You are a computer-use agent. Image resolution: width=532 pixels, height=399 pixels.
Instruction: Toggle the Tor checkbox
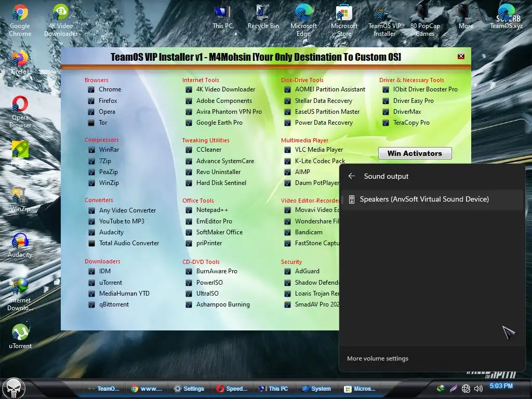pyautogui.click(x=91, y=123)
